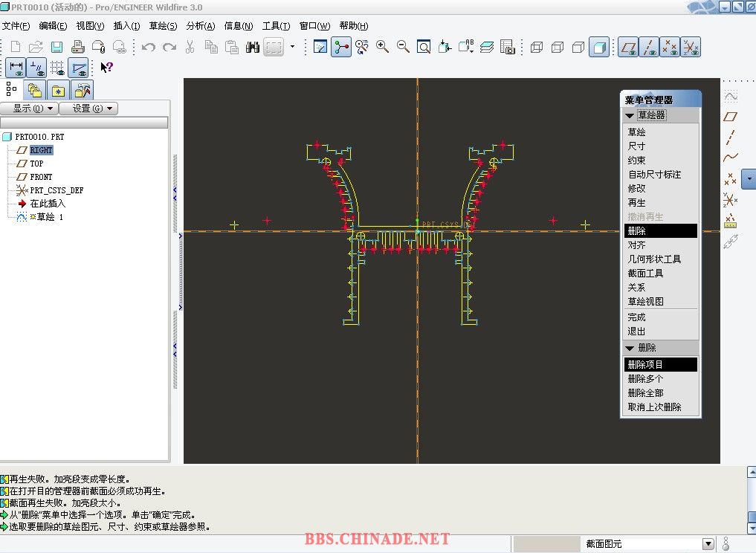Toggle sketch dimensions display
The image size is (756, 553).
[16, 68]
